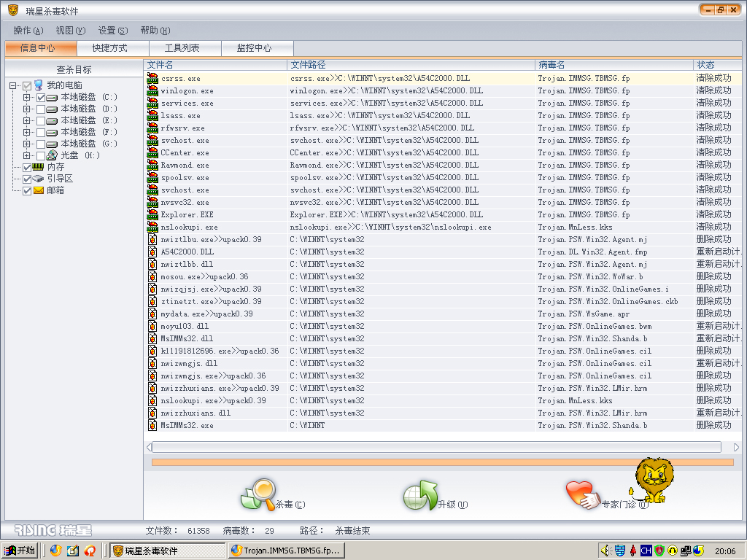Select the 信息中心 tab

[41, 48]
